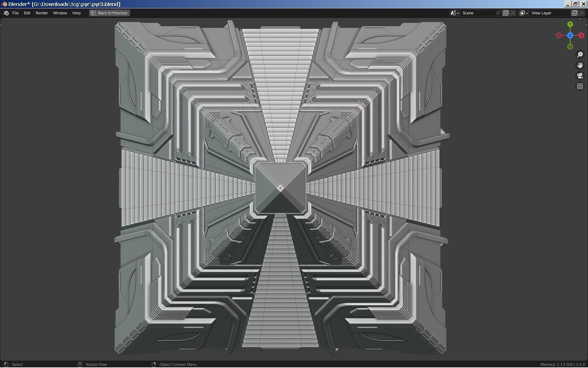Click the blue Z axis gizmo ball

(570, 35)
